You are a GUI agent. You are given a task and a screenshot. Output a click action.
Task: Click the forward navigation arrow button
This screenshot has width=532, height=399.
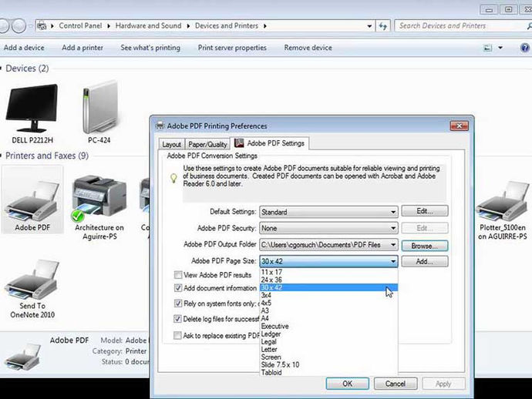(19, 25)
